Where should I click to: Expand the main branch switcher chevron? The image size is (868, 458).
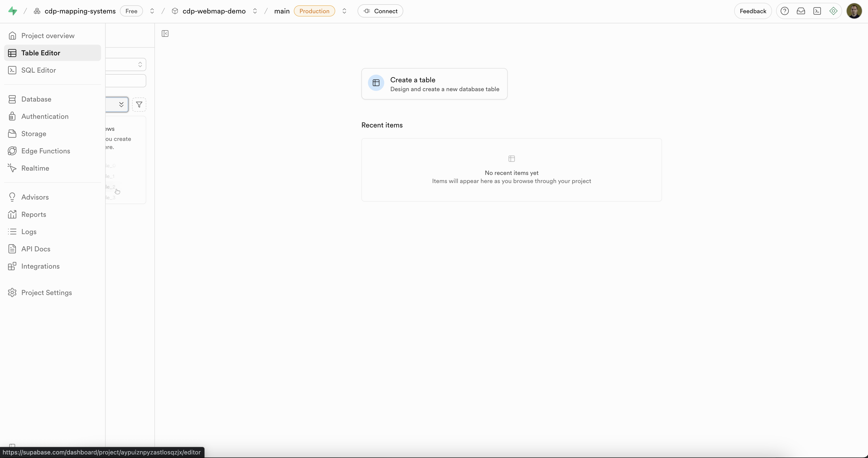pos(344,11)
